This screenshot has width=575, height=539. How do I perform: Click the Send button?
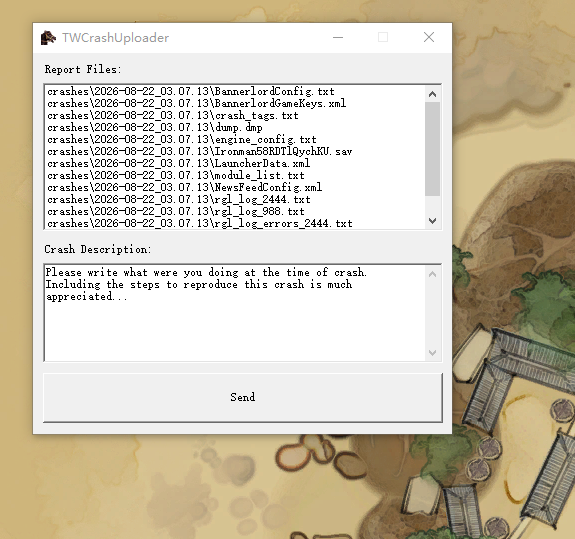(243, 397)
